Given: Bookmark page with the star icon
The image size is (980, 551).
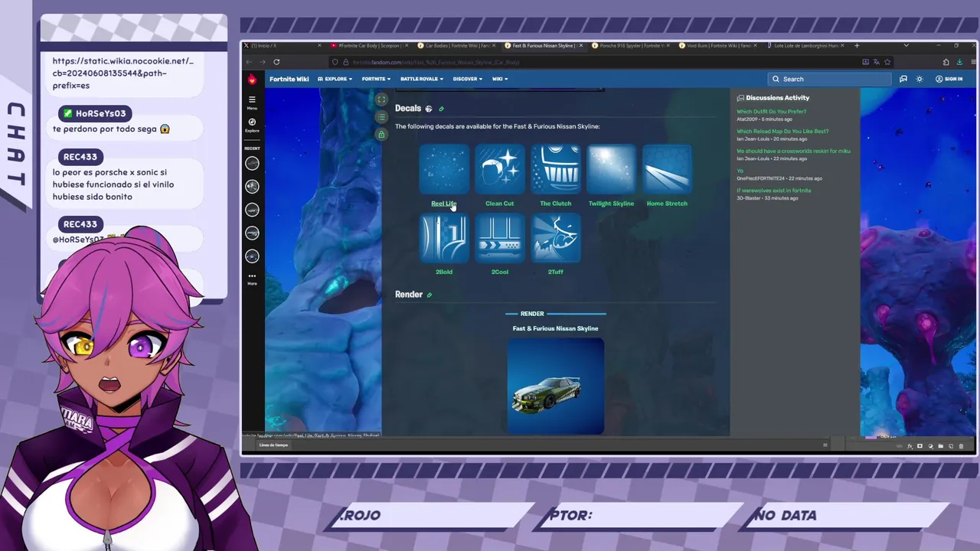Looking at the screenshot, I should pos(887,62).
